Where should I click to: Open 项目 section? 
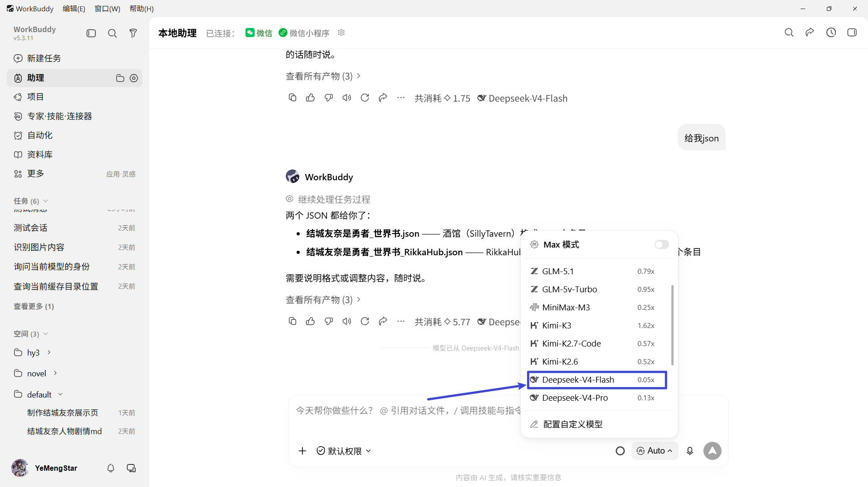coord(75,97)
